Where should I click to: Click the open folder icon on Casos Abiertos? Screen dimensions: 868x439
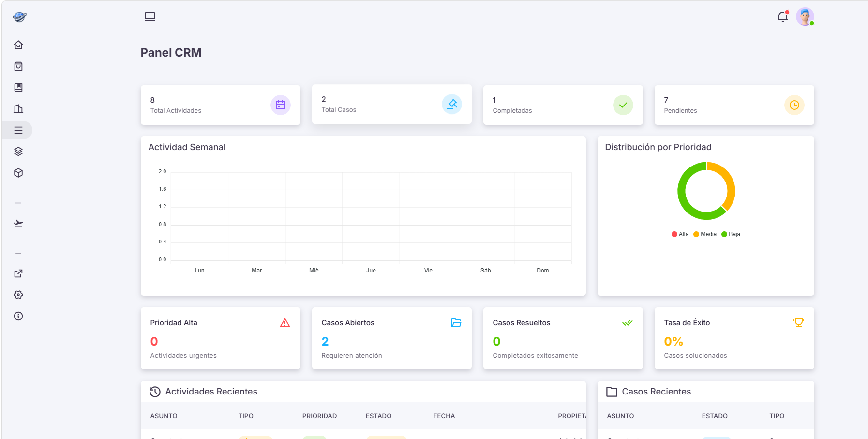coord(456,323)
